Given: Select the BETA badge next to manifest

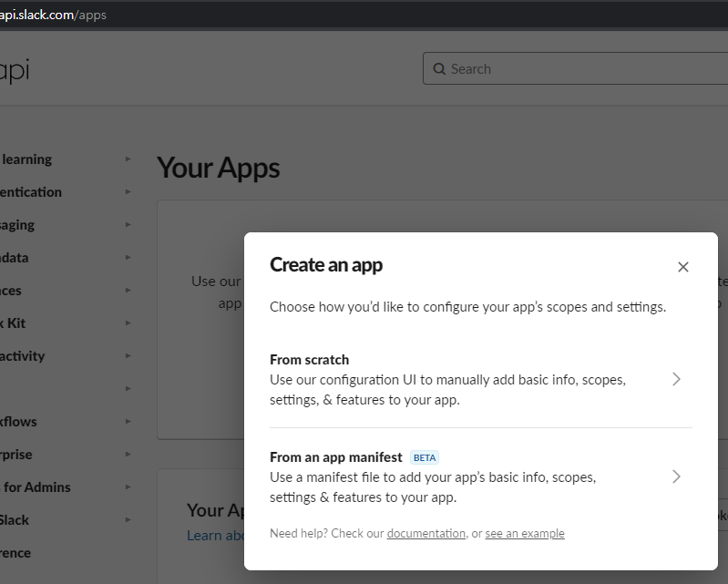Looking at the screenshot, I should (x=425, y=457).
